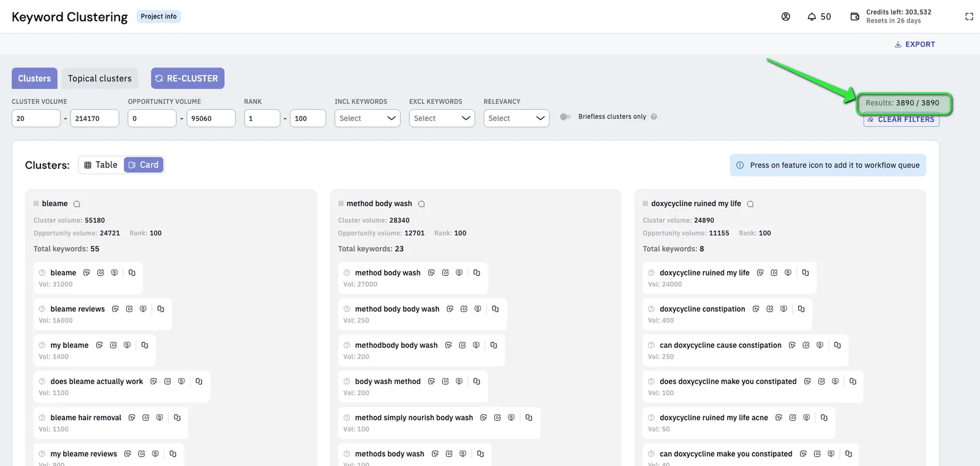Copy the 'doxycycline constipation' keyword
Viewport: 980px width, 466px height.
pyautogui.click(x=801, y=309)
